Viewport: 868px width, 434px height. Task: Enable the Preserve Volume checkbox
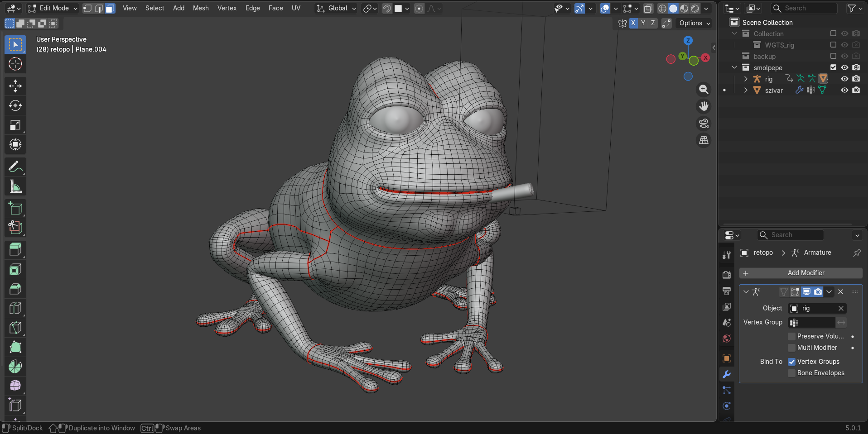(791, 336)
